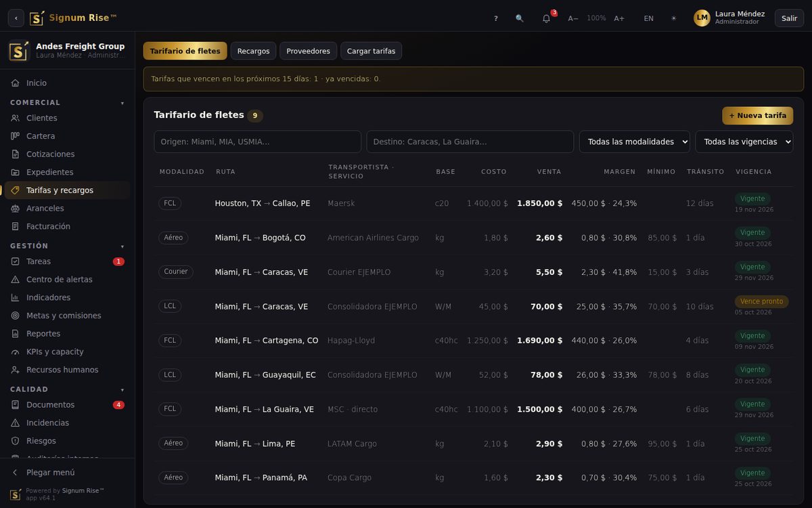This screenshot has width=812, height=508.
Task: Open the Todas las vigencias dropdown
Action: click(744, 142)
